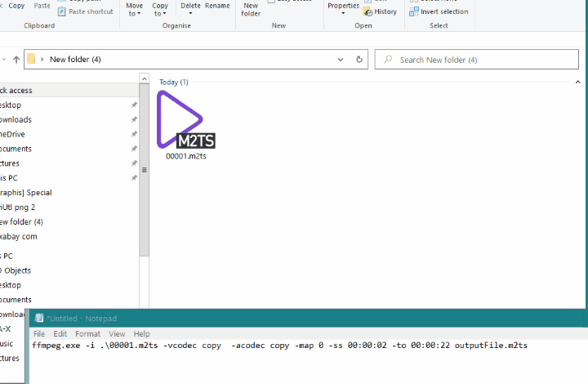
Task: Collapse the Today (1) group
Action: point(577,83)
